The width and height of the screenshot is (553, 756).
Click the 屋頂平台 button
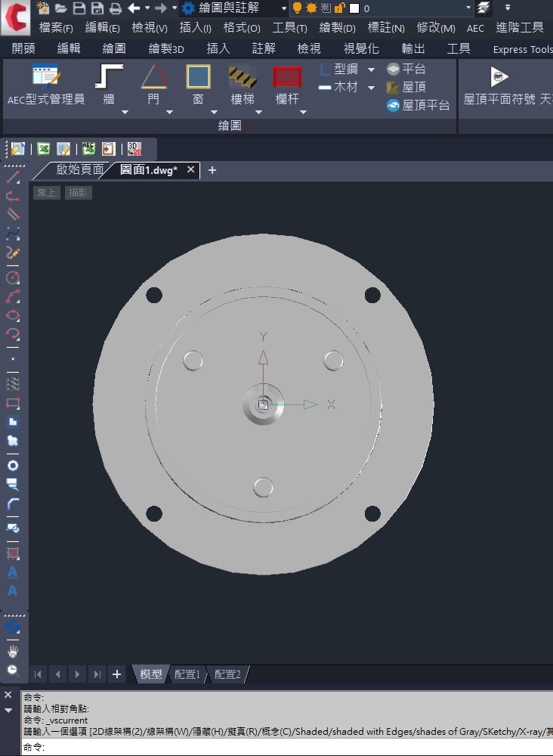tap(418, 105)
